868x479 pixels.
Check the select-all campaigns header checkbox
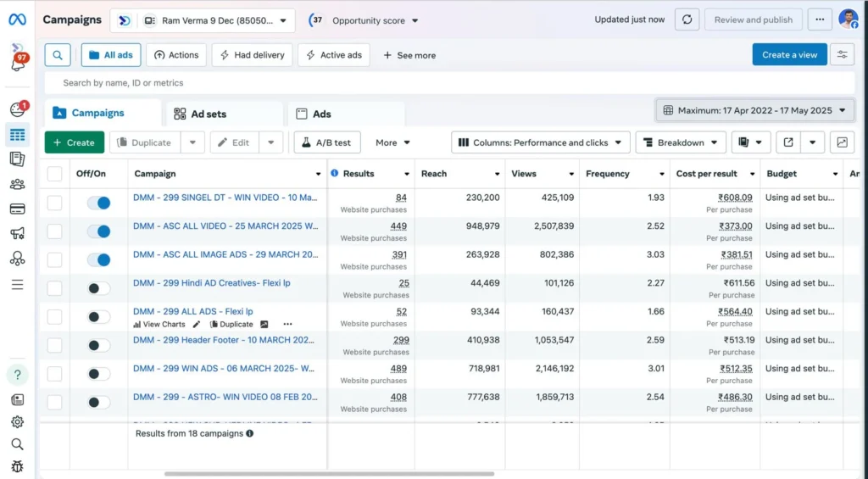click(x=55, y=174)
